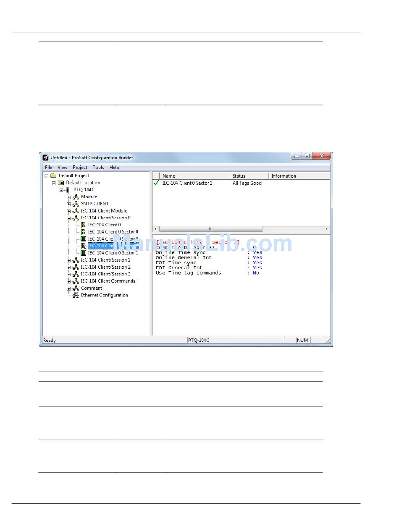Expand the Module tree node
The height and width of the screenshot is (532, 399).
pos(69,197)
